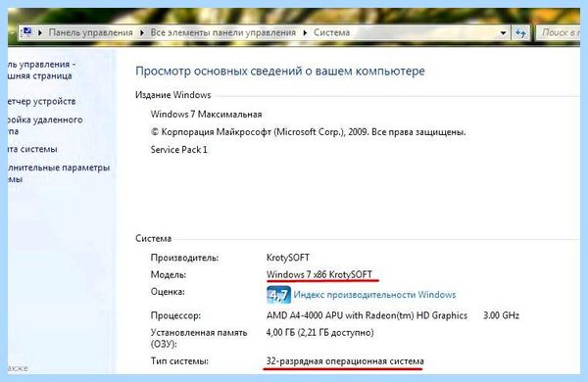Click the Control Panel icon in address bar
588x382 pixels.
point(26,32)
